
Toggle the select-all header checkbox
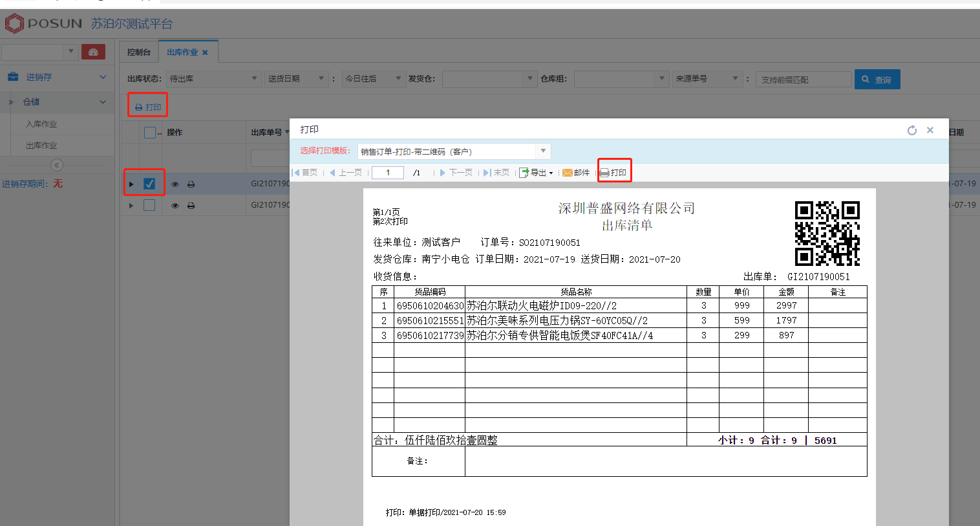click(x=149, y=133)
